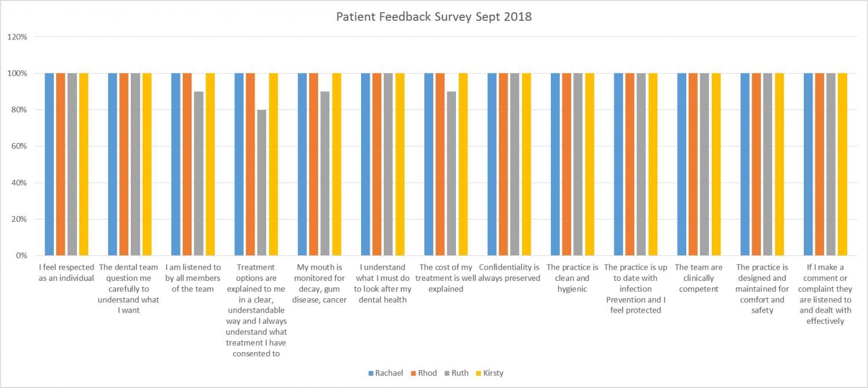Viewport: 868px width, 388px height.
Task: Click the 'Confidentiality is always preserved' category label
Action: pyautogui.click(x=509, y=273)
